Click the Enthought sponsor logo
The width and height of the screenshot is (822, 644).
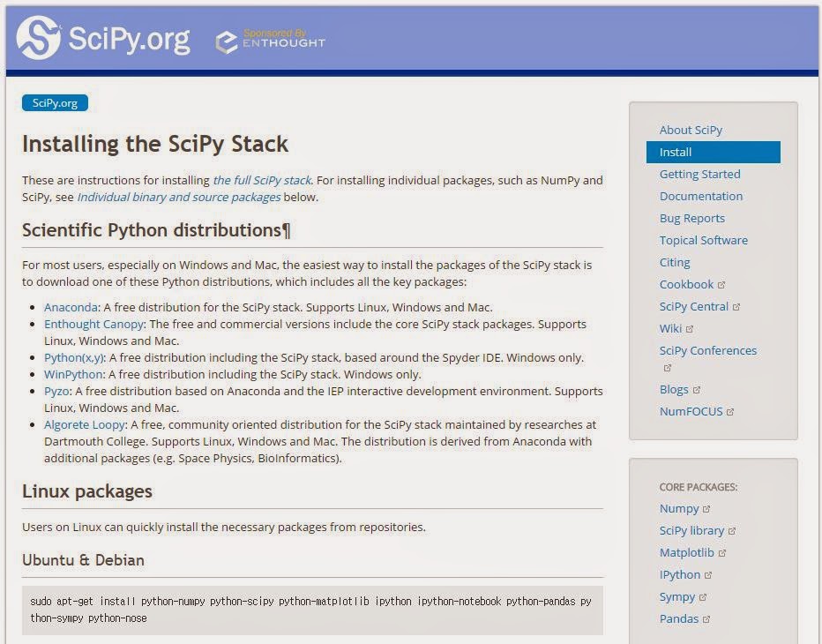[270, 39]
